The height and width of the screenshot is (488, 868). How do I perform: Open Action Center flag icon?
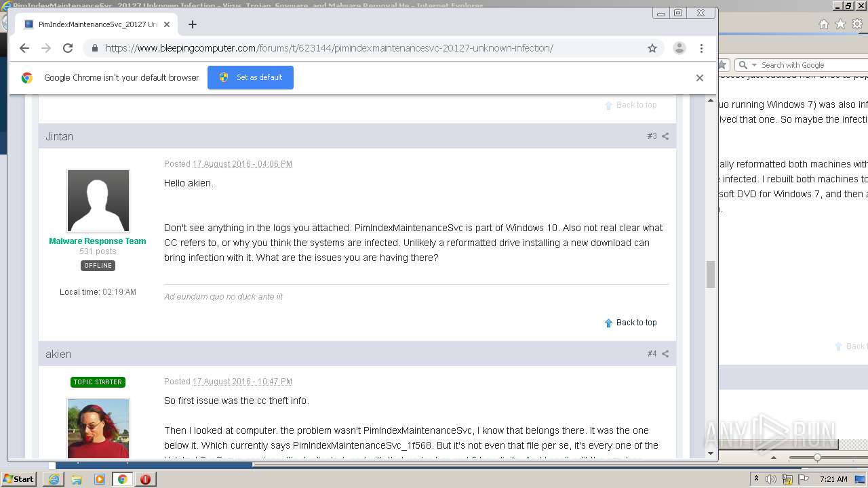[x=804, y=479]
